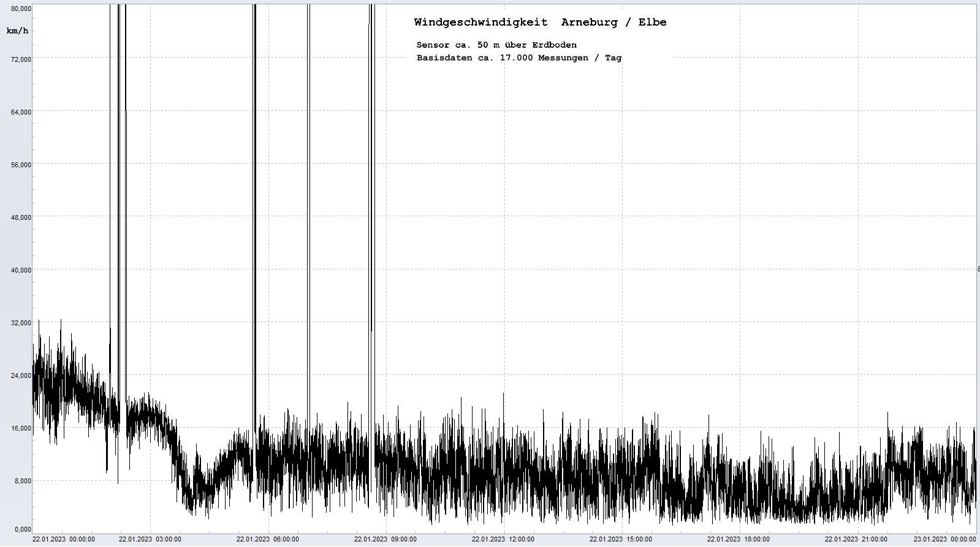
Task: Select the 32,000 y-axis tick
Action: [x=21, y=323]
